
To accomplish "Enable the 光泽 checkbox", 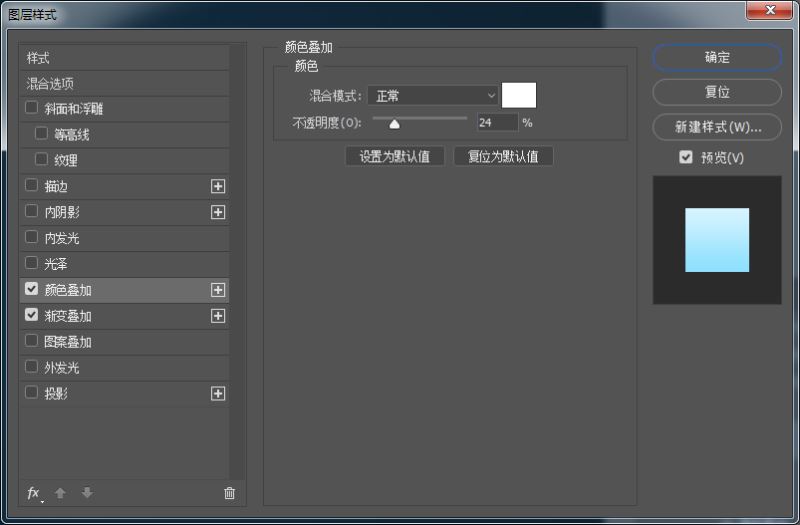I will pyautogui.click(x=32, y=263).
